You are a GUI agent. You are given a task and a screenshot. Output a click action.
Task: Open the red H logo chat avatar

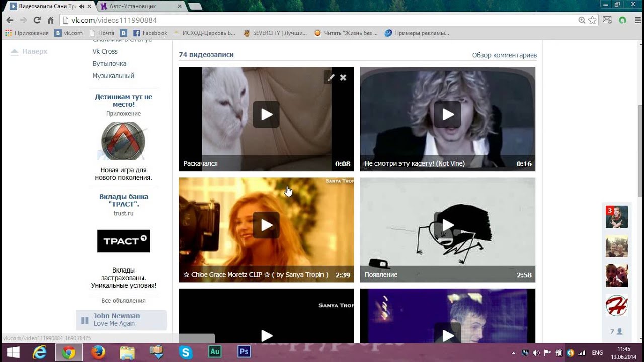(617, 306)
